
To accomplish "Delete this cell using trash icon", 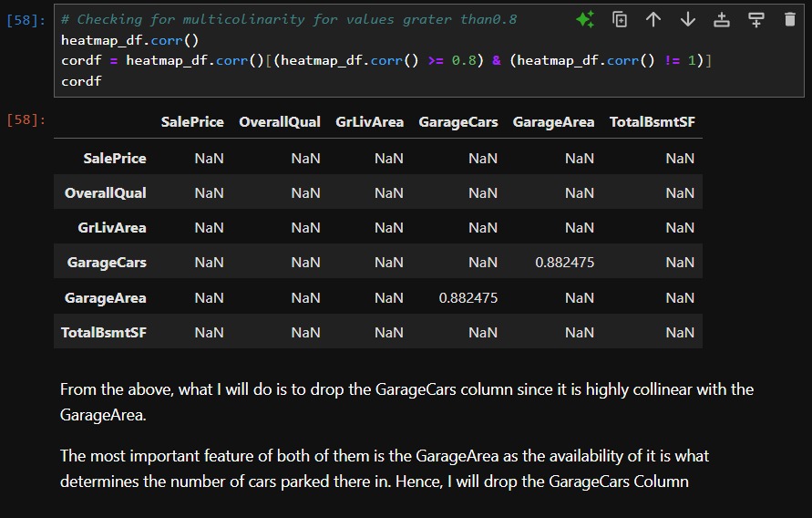I will (790, 20).
